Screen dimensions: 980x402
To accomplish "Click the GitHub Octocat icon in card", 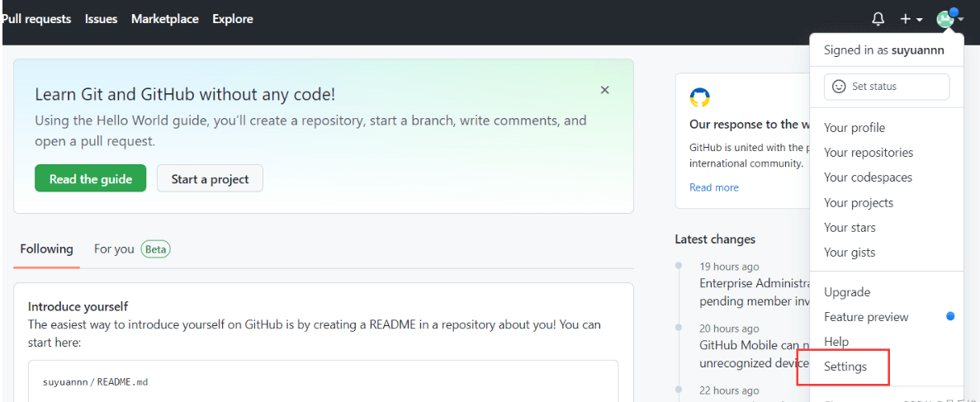I will pos(700,97).
